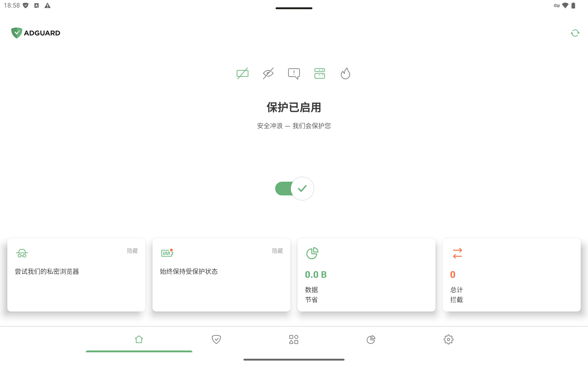
Task: Tap the refresh update icon
Action: (x=575, y=33)
